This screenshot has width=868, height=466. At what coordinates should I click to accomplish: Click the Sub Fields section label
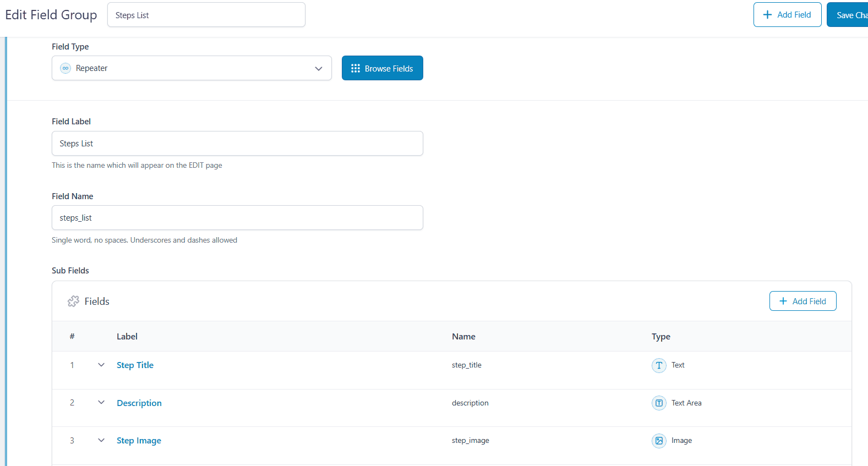[70, 271]
